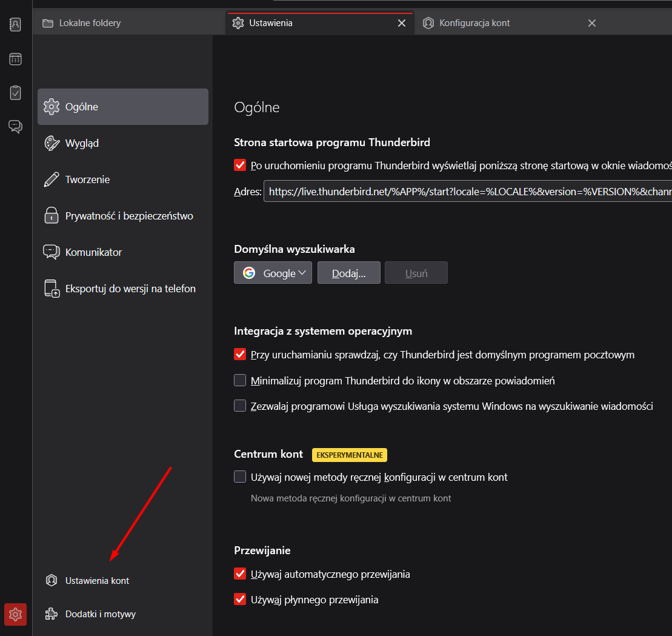Click the Domyślna wyszukiwarka heading
Viewport: 672px width, 636px height.
[294, 249]
